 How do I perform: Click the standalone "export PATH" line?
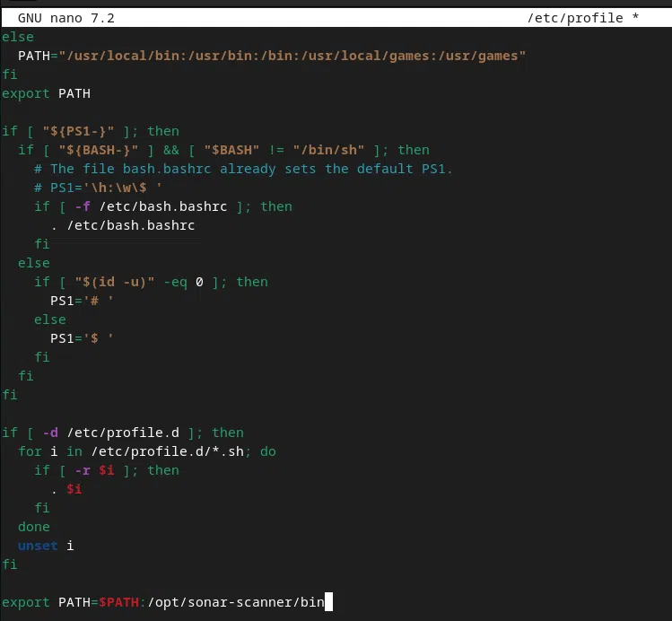click(x=46, y=93)
